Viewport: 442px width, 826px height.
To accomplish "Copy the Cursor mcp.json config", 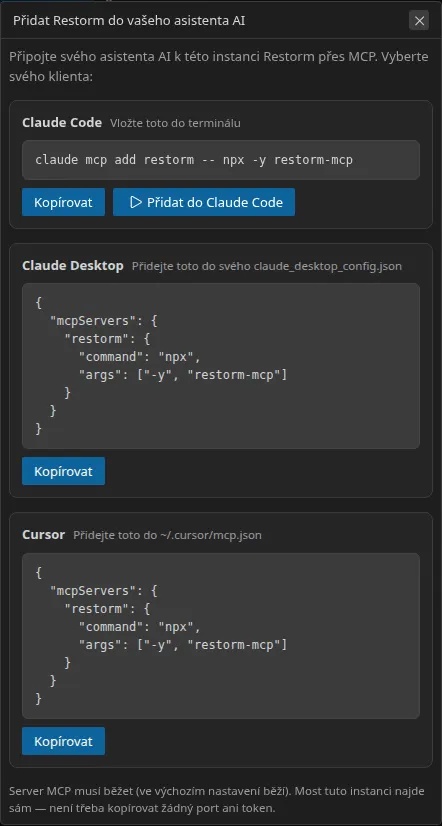I will coord(63,741).
